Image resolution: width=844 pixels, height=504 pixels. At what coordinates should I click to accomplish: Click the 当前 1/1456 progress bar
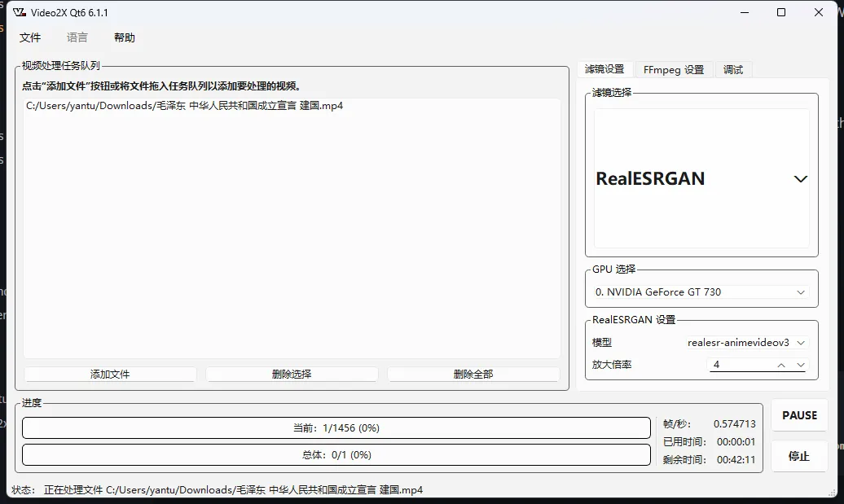click(x=336, y=428)
